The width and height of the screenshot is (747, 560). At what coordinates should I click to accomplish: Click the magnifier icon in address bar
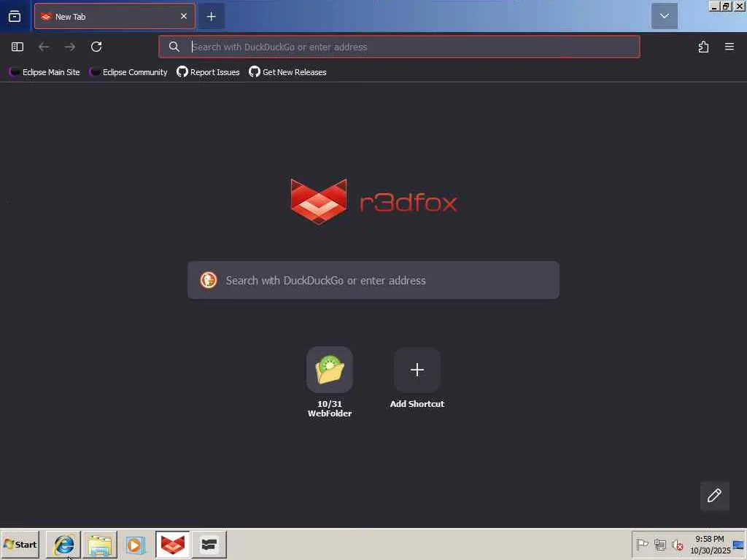(174, 47)
